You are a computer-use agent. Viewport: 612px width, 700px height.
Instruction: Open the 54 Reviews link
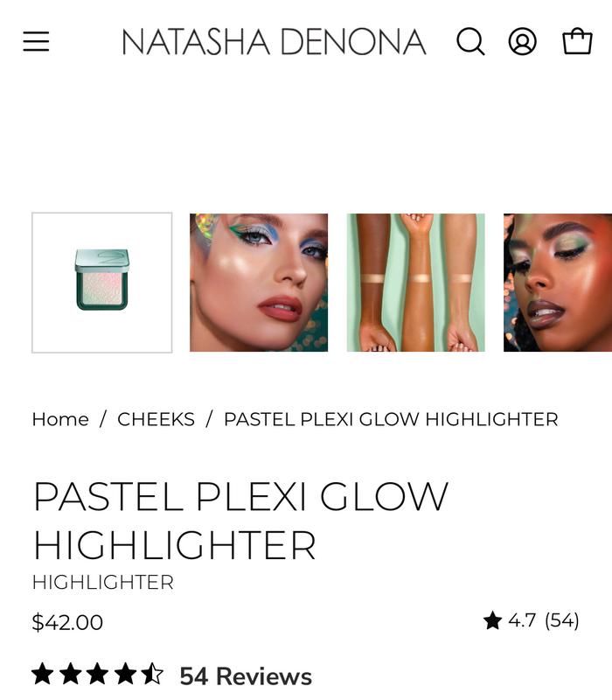point(246,675)
